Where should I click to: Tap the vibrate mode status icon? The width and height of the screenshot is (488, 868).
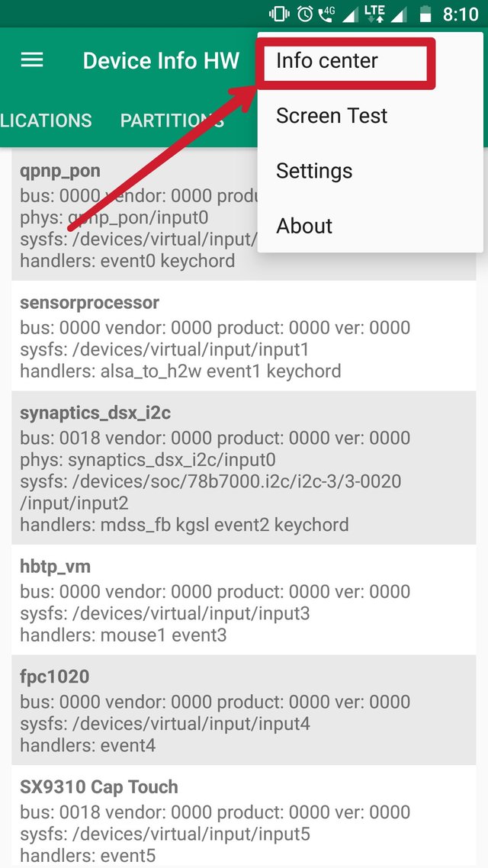tap(279, 14)
